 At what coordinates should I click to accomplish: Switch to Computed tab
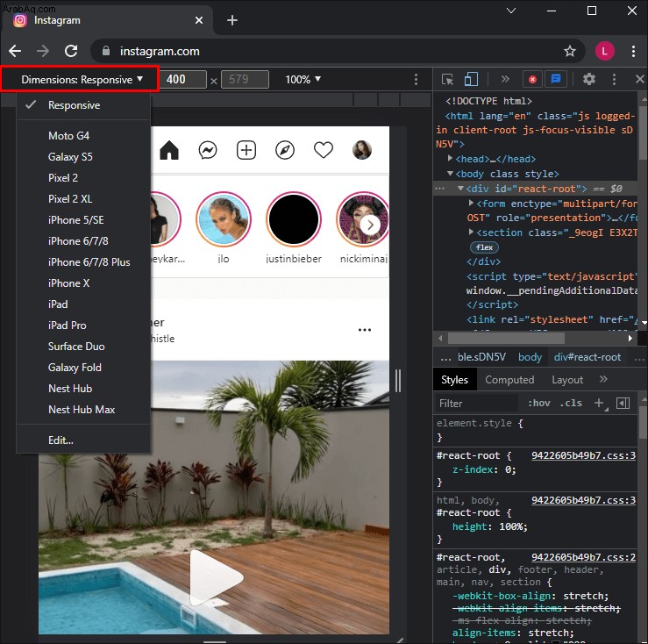[509, 380]
